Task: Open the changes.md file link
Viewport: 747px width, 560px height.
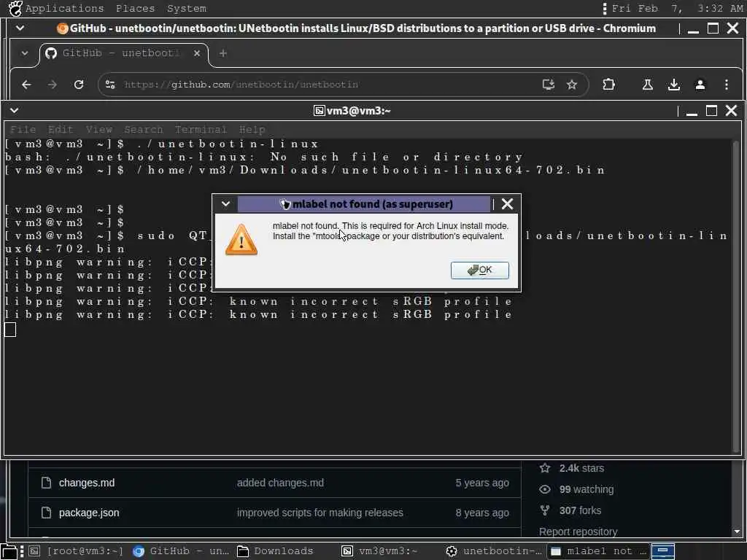Action: (87, 483)
